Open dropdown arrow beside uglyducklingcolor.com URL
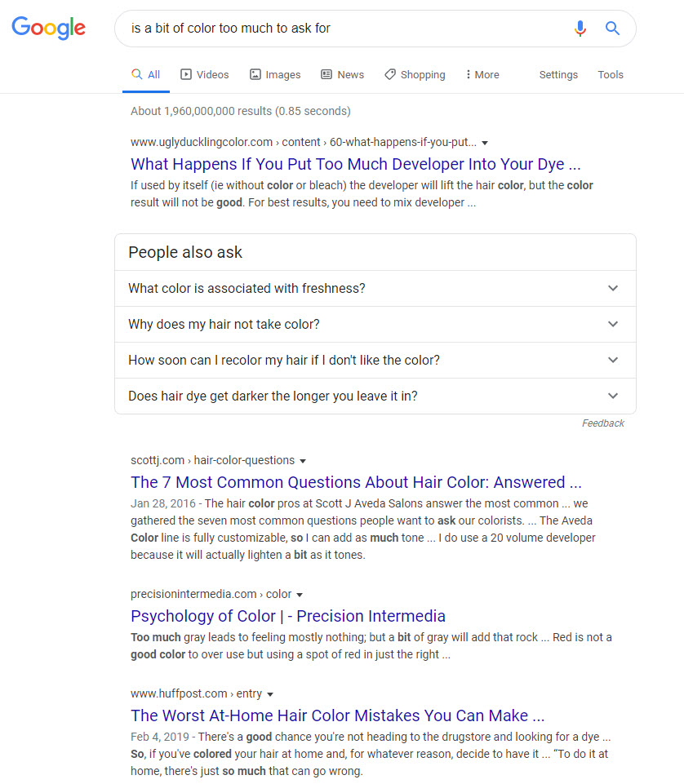 pos(485,142)
